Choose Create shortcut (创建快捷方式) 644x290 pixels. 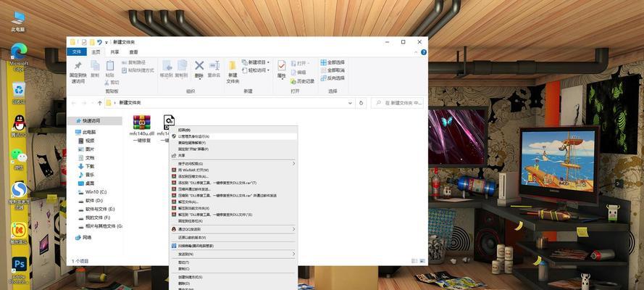pos(233,277)
